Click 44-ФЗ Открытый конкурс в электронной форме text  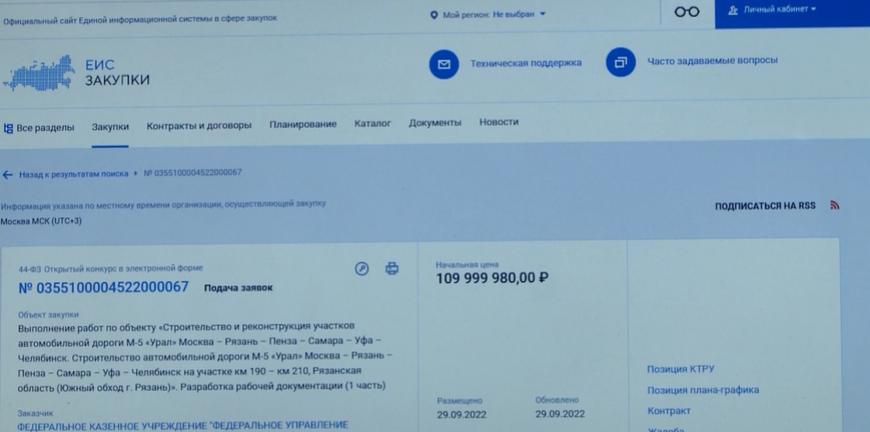tap(111, 268)
